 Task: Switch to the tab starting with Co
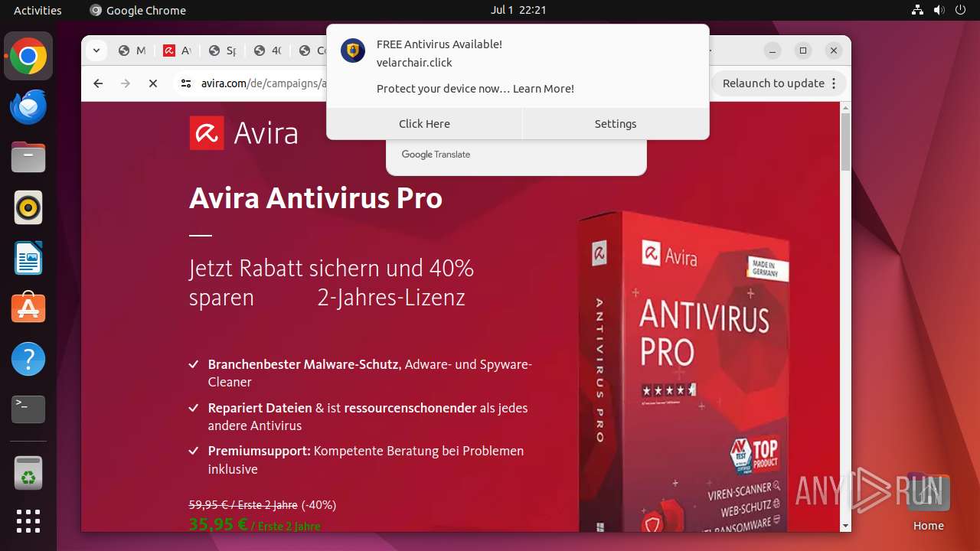click(313, 51)
